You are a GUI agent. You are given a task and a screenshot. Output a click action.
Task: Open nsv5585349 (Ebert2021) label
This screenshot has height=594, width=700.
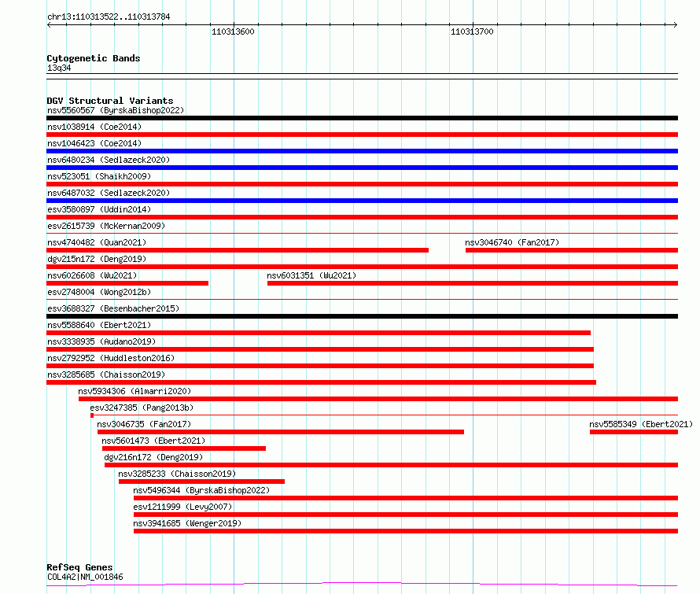coord(641,424)
